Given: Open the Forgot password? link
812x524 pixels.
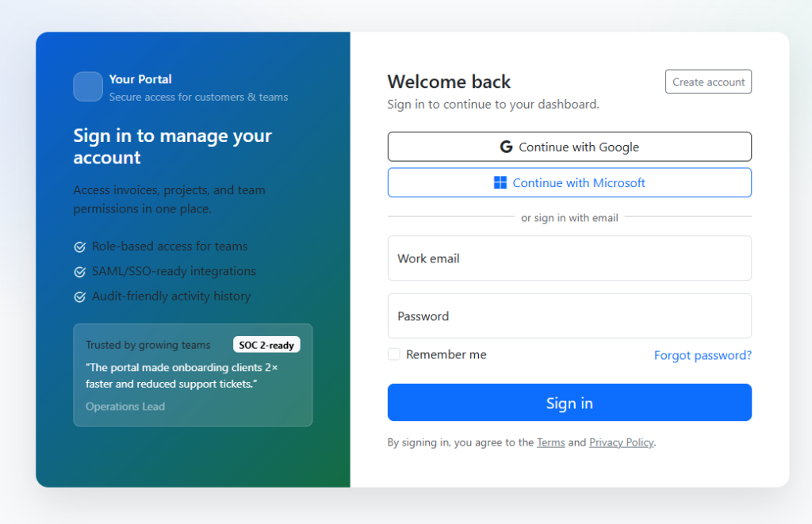Looking at the screenshot, I should (x=703, y=355).
